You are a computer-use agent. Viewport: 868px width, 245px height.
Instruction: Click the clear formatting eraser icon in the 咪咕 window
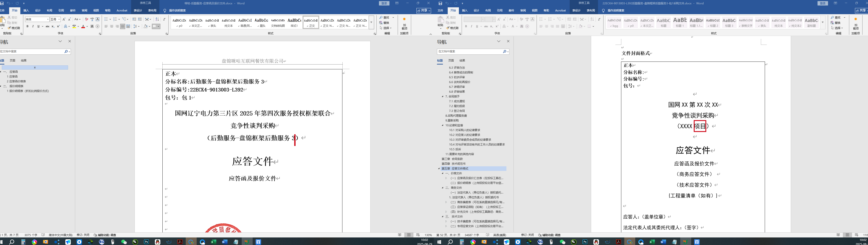coord(87,19)
